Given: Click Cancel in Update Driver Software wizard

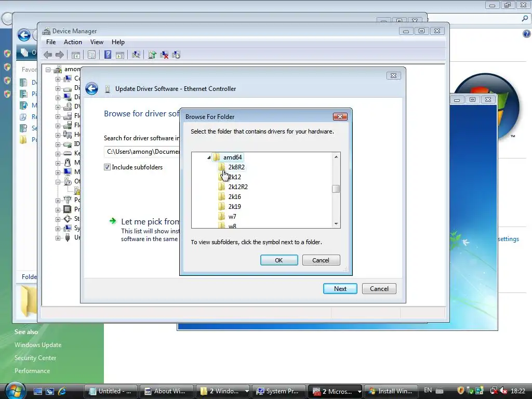Looking at the screenshot, I should click(379, 289).
